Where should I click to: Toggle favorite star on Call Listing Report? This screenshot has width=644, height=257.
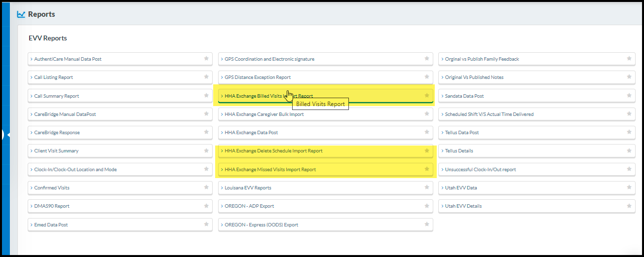pyautogui.click(x=206, y=77)
